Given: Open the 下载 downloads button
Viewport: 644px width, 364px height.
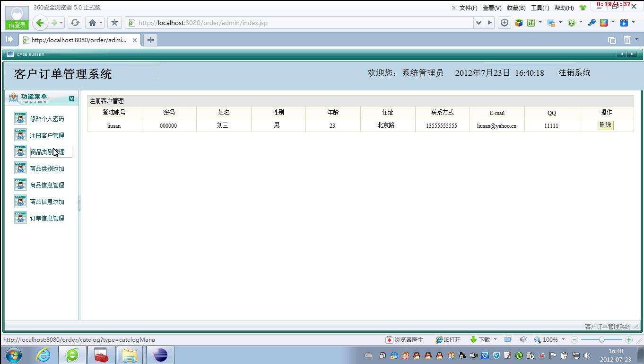Looking at the screenshot, I should tap(480, 339).
